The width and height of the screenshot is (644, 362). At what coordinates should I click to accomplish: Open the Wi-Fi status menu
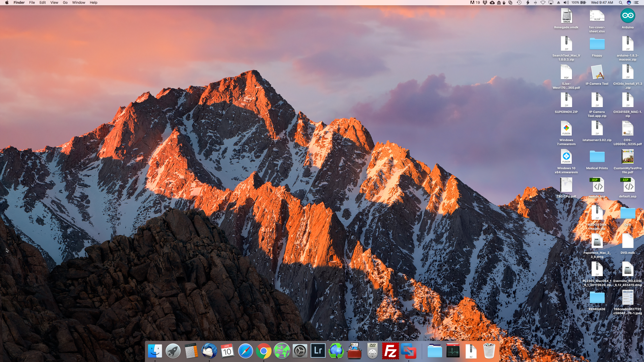click(543, 3)
